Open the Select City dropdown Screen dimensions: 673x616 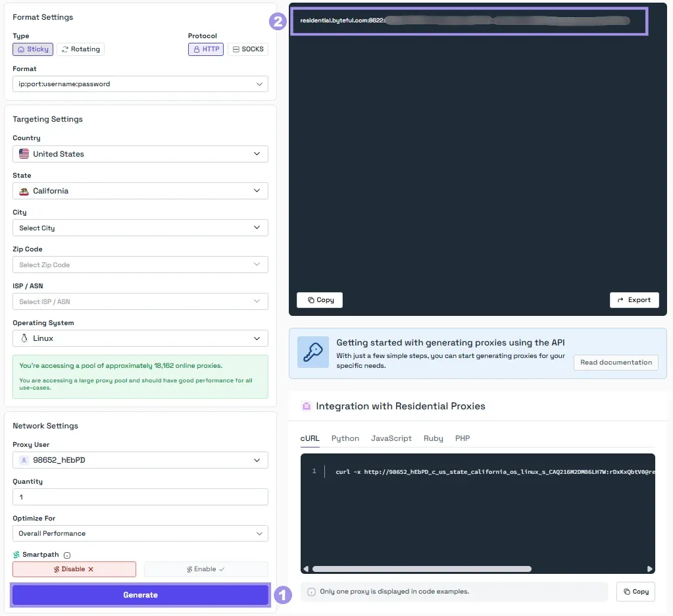(x=140, y=228)
